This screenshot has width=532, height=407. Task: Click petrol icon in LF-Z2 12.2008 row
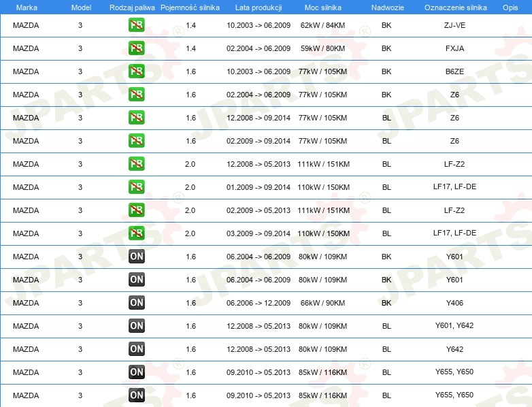point(136,164)
